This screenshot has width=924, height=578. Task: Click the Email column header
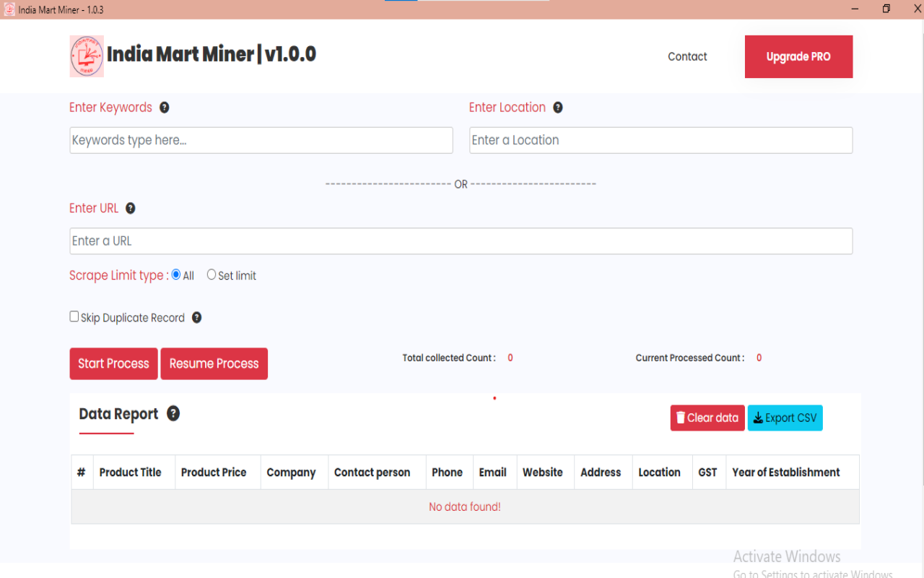[x=494, y=472]
